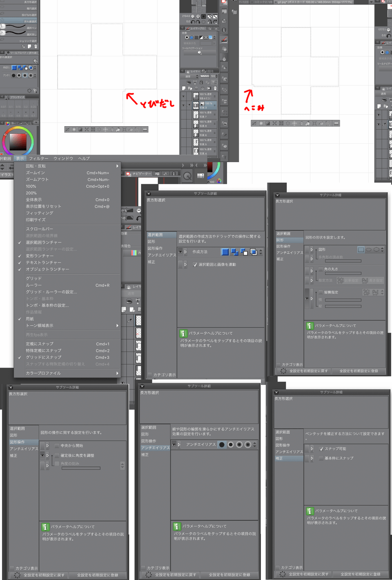Click 全設定を初期設定に登録 in the 図形 dialog
392x580 pixels.
tap(359, 371)
